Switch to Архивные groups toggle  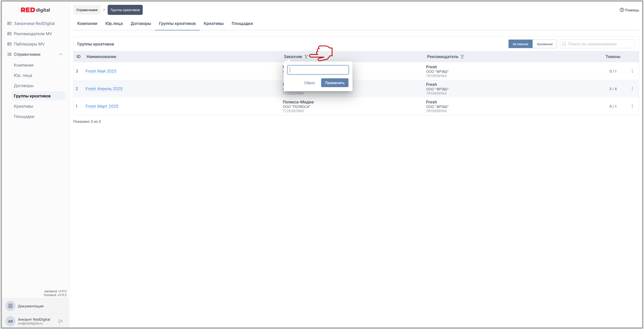tap(545, 44)
